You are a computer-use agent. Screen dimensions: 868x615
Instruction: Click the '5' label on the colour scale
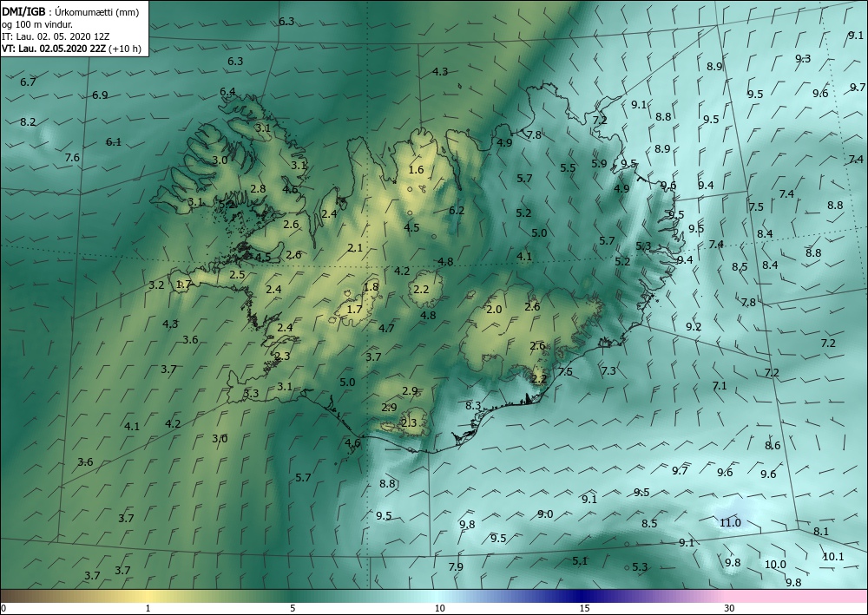pos(293,608)
